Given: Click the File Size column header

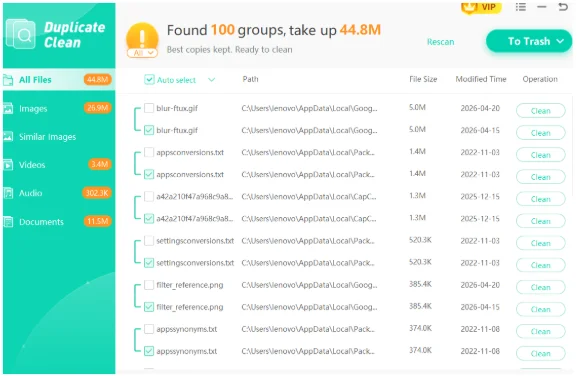Looking at the screenshot, I should click(423, 79).
